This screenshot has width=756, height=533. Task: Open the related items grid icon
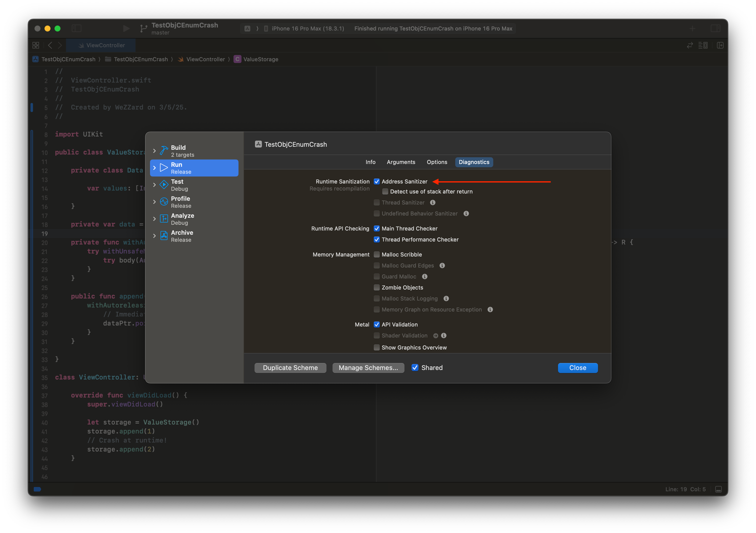(x=36, y=45)
